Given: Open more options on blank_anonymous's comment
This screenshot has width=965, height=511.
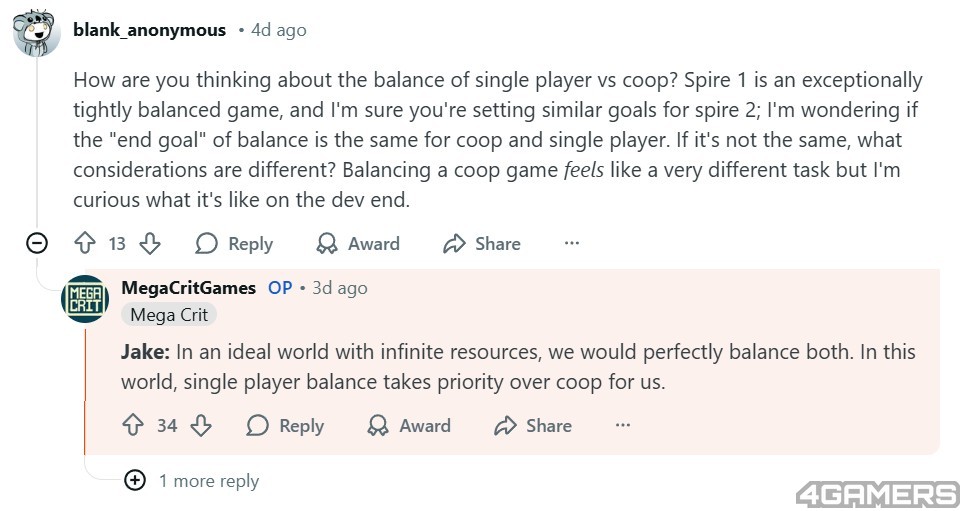Looking at the screenshot, I should pyautogui.click(x=572, y=243).
